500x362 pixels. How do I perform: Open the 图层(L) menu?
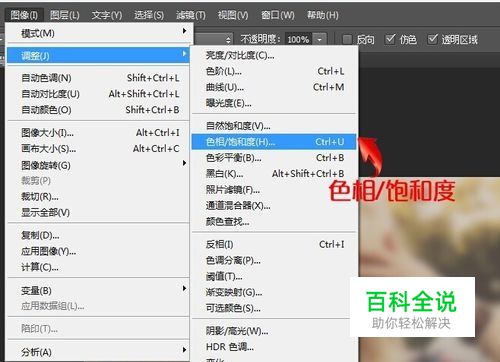click(65, 15)
